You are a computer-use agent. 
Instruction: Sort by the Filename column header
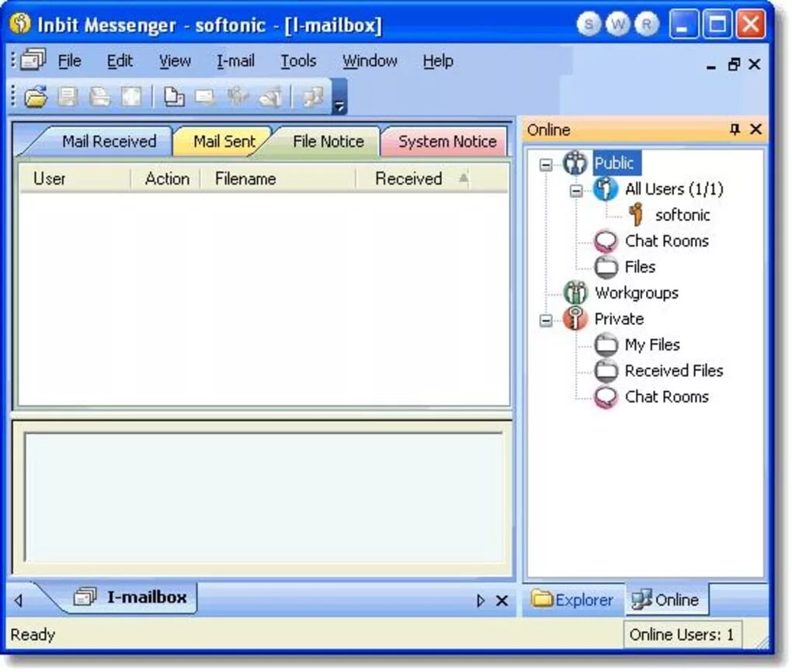tap(278, 178)
